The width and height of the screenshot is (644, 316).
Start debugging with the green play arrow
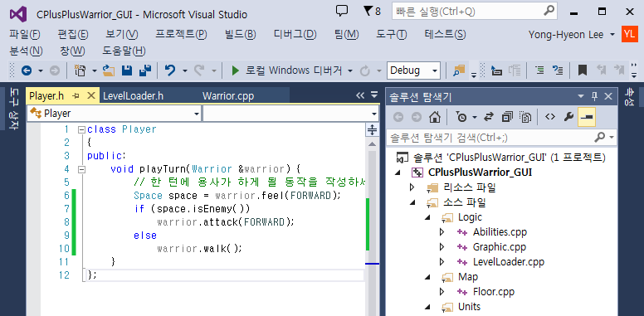(236, 70)
